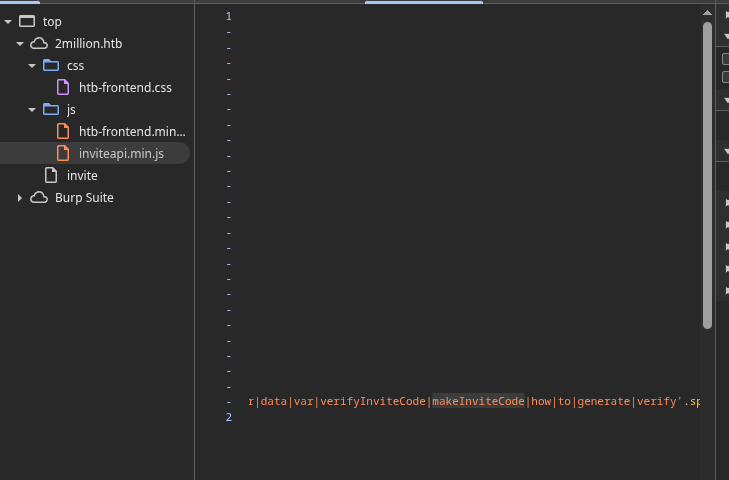729x480 pixels.
Task: Select the css folder label
Action: (x=75, y=66)
